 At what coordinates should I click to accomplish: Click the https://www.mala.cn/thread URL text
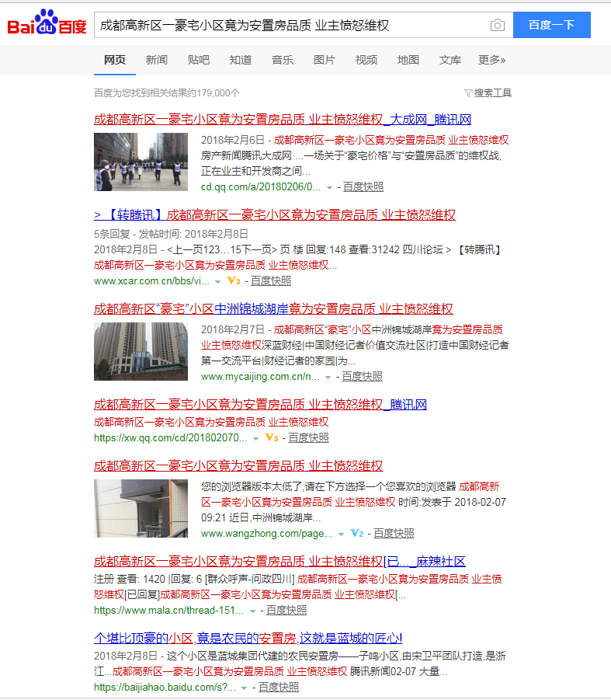(x=168, y=611)
